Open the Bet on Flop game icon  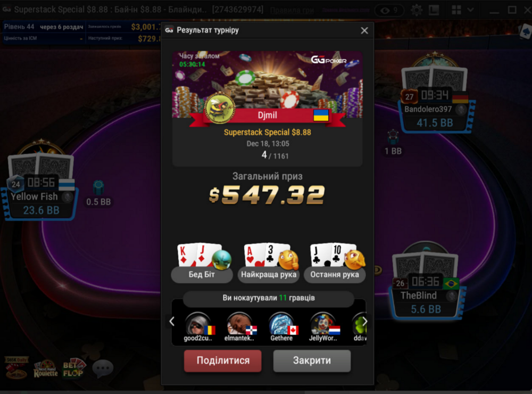tap(74, 368)
